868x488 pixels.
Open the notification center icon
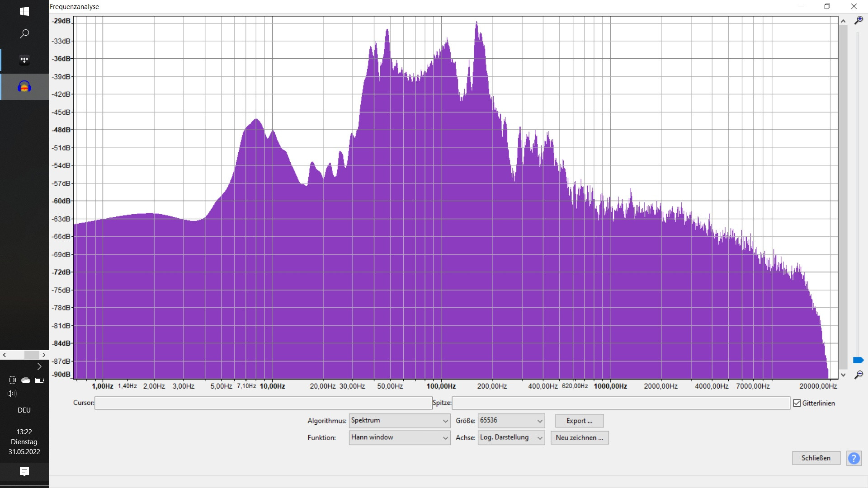click(24, 472)
